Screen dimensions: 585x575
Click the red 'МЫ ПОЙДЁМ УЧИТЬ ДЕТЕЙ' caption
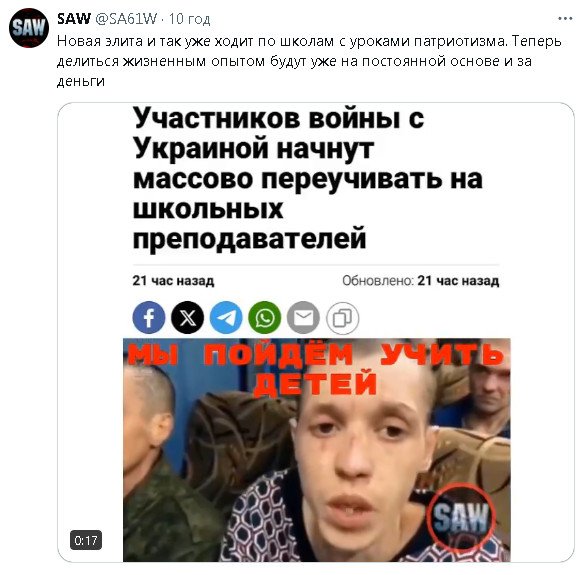pyautogui.click(x=316, y=369)
